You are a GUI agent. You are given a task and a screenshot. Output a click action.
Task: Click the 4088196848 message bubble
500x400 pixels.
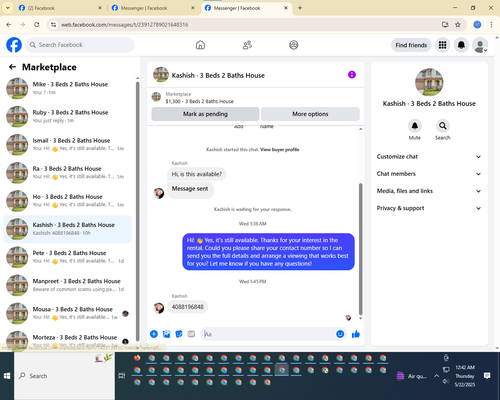(x=187, y=307)
